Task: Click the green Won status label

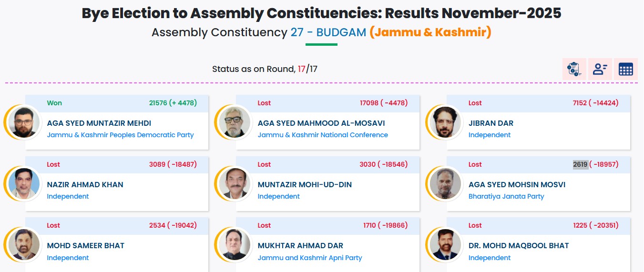Action: coord(54,103)
